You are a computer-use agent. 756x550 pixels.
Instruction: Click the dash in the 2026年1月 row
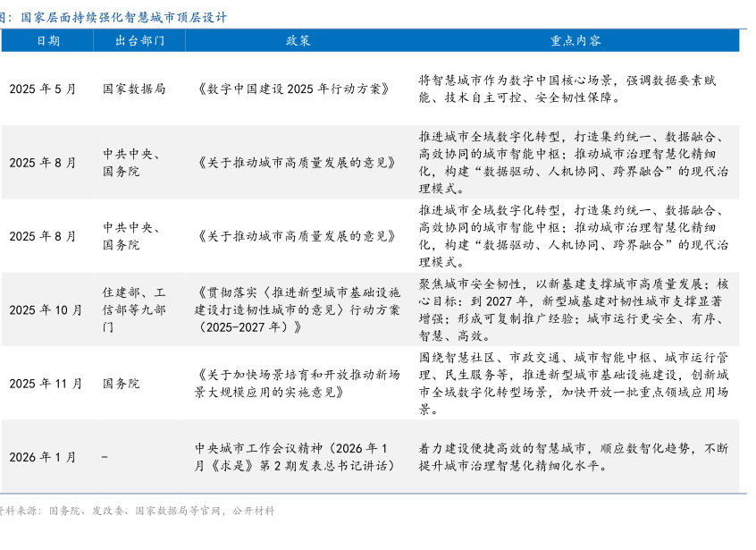[x=105, y=457]
